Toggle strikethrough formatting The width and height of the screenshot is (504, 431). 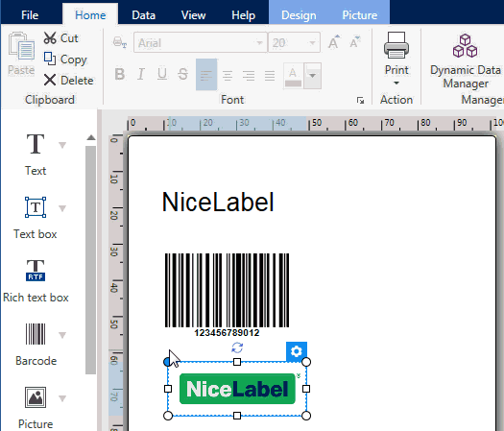coord(183,75)
